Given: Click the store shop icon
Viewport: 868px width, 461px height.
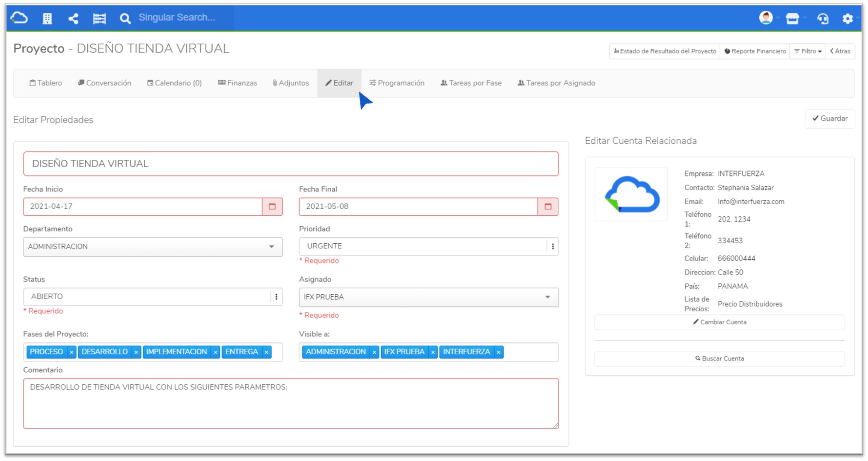Looking at the screenshot, I should click(792, 18).
